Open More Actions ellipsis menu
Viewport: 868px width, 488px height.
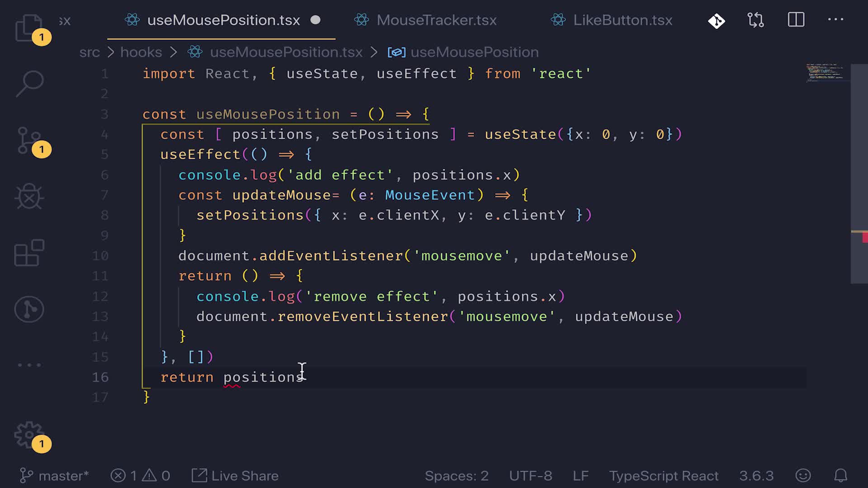click(x=835, y=20)
